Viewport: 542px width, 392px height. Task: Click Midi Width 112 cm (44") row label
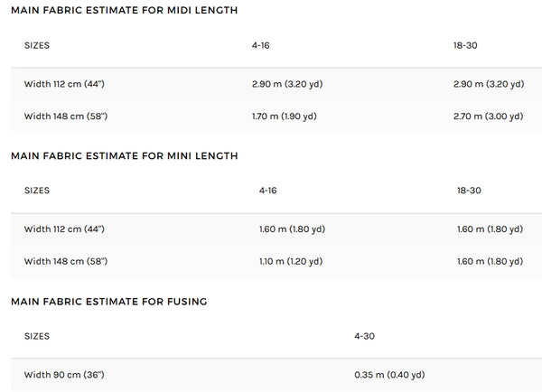pos(64,84)
